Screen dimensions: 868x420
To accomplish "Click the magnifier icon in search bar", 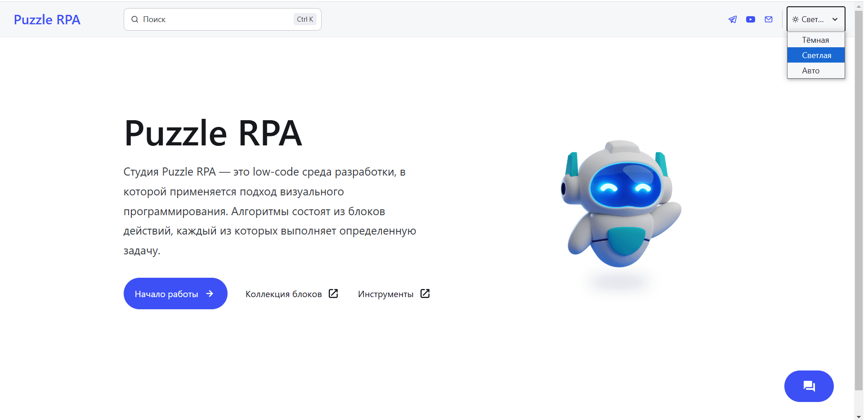I will pyautogui.click(x=135, y=19).
